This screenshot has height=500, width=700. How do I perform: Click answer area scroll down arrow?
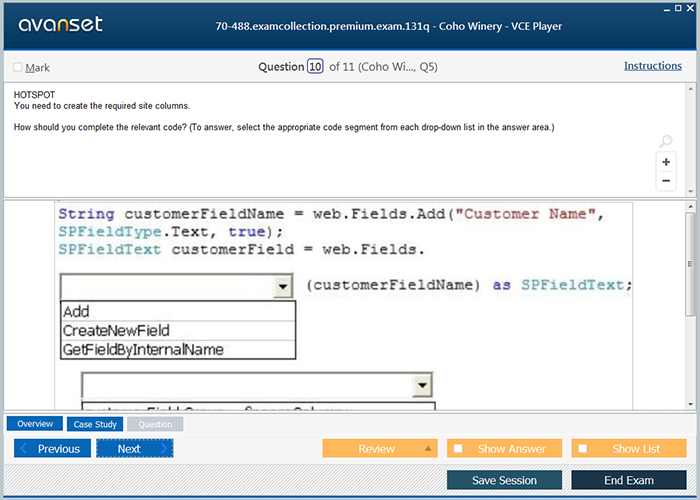tap(690, 404)
